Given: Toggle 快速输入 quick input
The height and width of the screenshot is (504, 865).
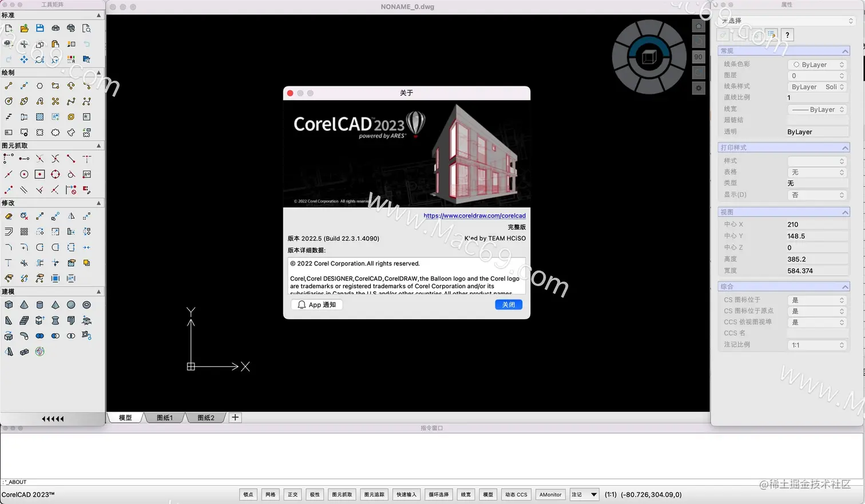Looking at the screenshot, I should pos(407,494).
